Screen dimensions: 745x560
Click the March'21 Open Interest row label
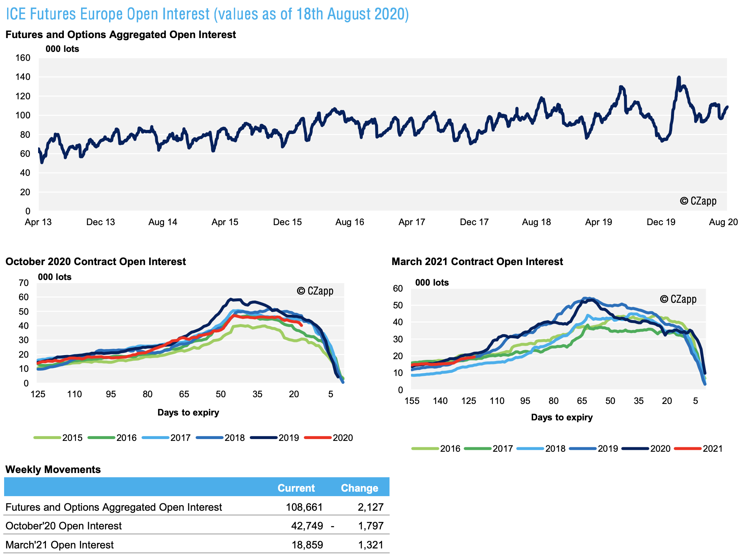click(59, 545)
